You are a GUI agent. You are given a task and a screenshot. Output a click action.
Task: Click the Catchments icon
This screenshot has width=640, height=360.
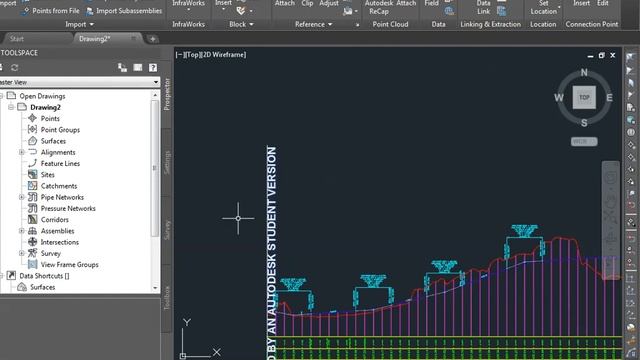(x=32, y=186)
